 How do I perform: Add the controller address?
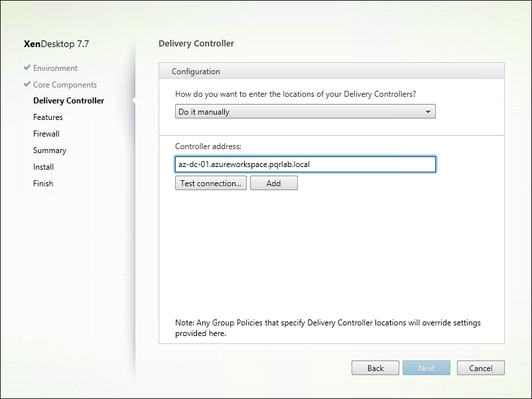(274, 183)
